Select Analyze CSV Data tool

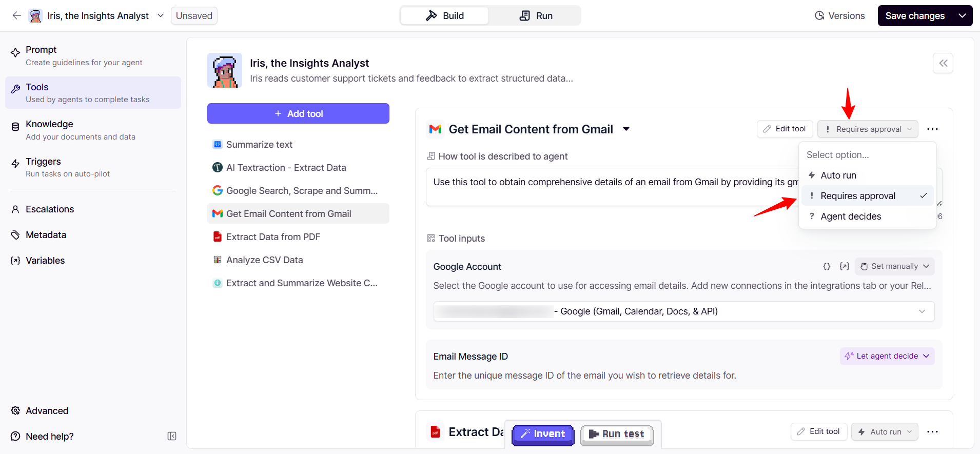pos(298,260)
